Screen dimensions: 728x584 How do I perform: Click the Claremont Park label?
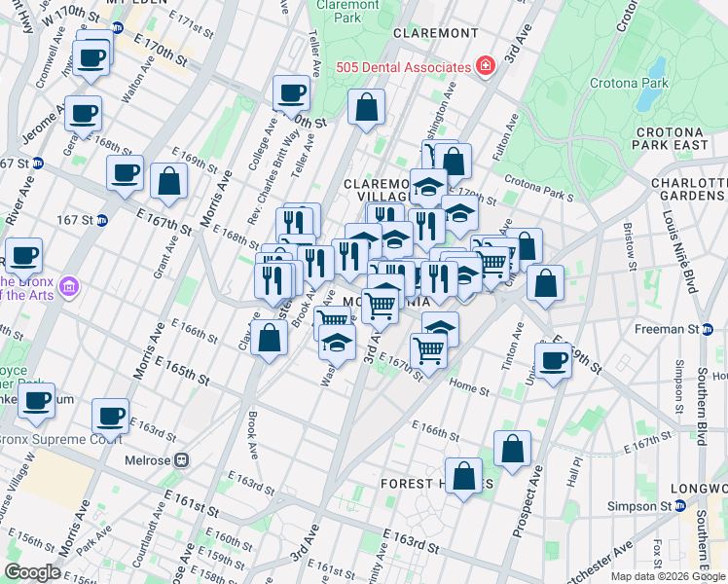pyautogui.click(x=347, y=12)
